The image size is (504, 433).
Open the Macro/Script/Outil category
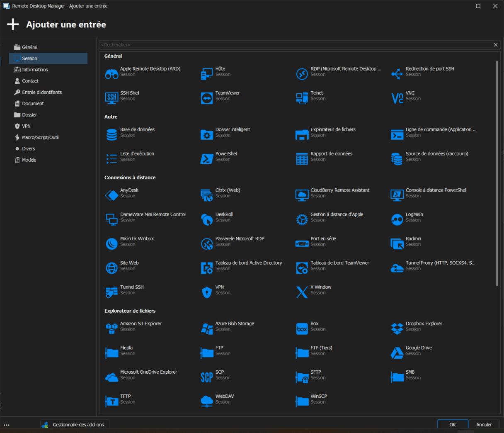click(x=40, y=137)
